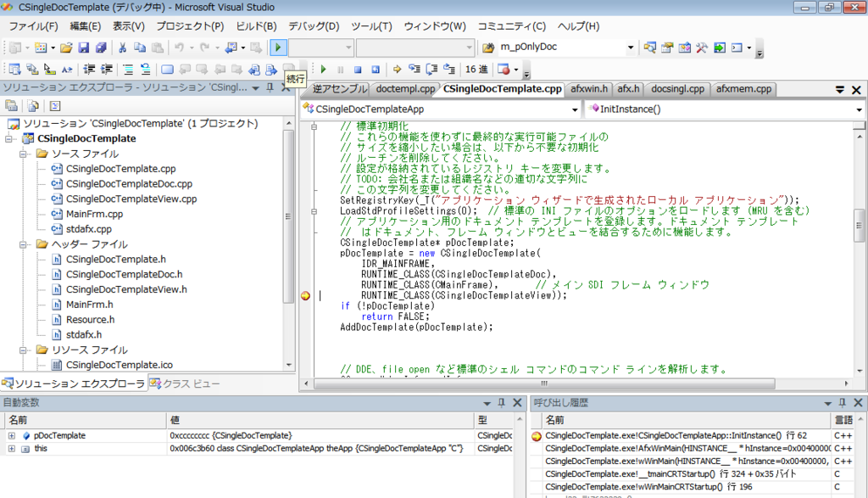Open the ファイル(F) menu
Image resolution: width=868 pixels, height=498 pixels.
coord(33,26)
